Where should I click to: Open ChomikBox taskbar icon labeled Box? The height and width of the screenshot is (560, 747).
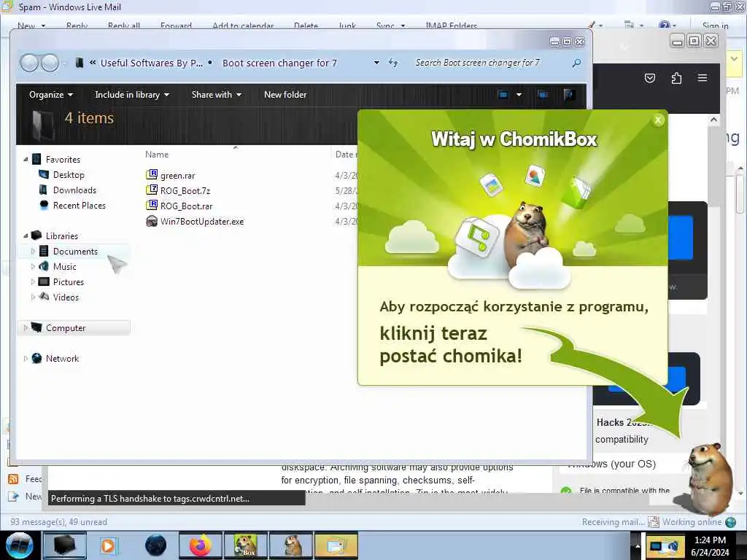tap(245, 545)
